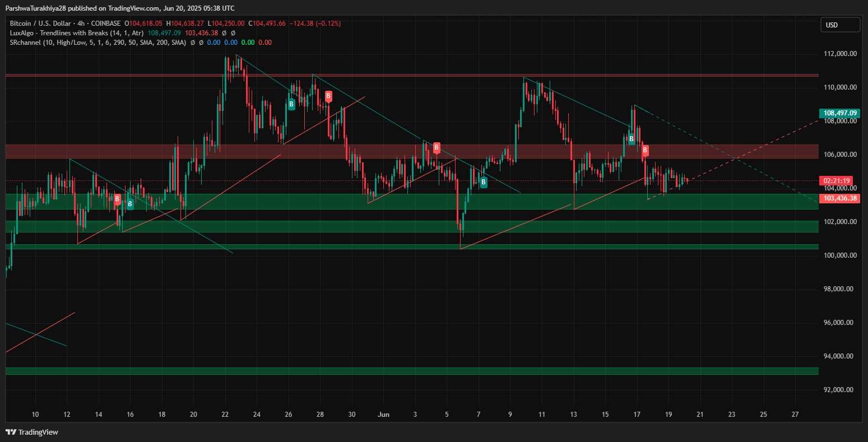868x442 pixels.
Task: Click the red B marker near May 28
Action: click(328, 96)
